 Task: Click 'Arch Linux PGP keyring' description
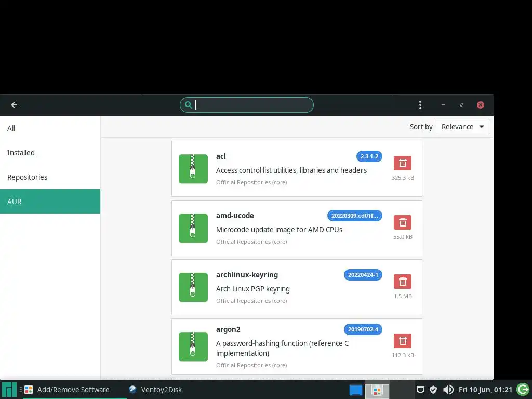coord(253,289)
